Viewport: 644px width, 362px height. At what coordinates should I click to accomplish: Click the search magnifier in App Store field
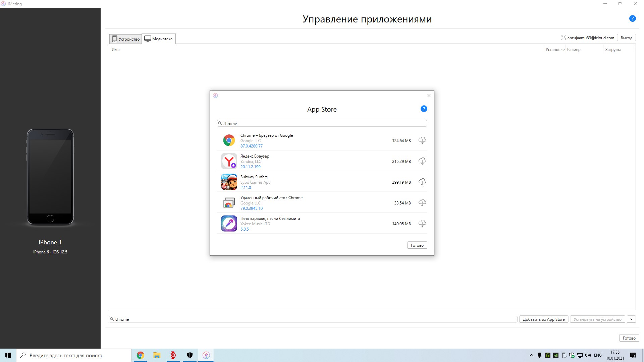click(220, 123)
